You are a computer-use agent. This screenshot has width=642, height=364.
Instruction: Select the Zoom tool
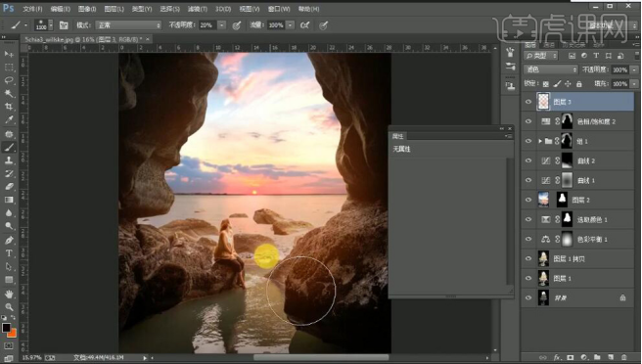click(x=9, y=307)
